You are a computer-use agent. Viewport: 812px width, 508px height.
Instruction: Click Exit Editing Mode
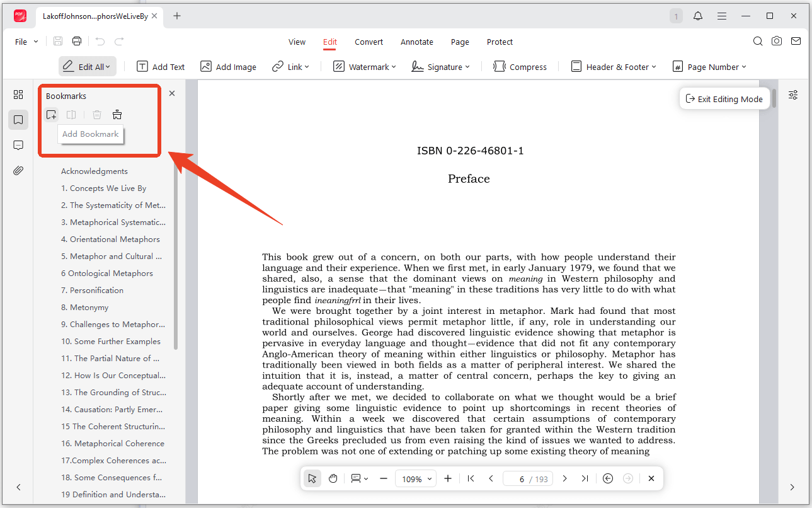(724, 98)
